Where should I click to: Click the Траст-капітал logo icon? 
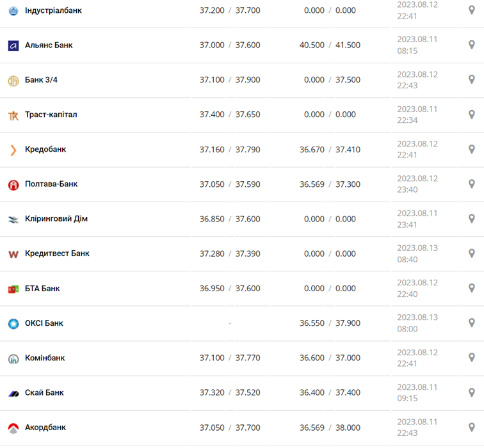13,115
